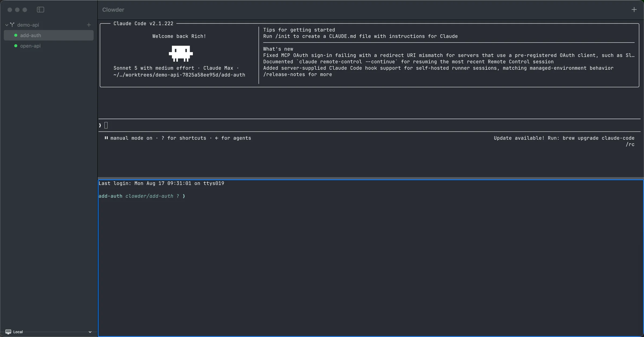The width and height of the screenshot is (644, 337).
Task: Open the open-api worktree
Action: pos(49,46)
